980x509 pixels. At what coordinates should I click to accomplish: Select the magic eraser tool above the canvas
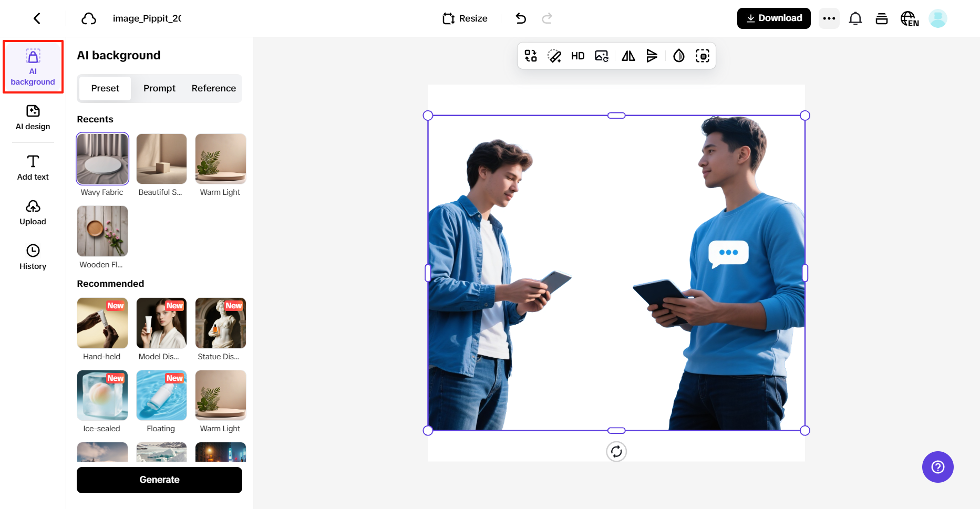554,56
